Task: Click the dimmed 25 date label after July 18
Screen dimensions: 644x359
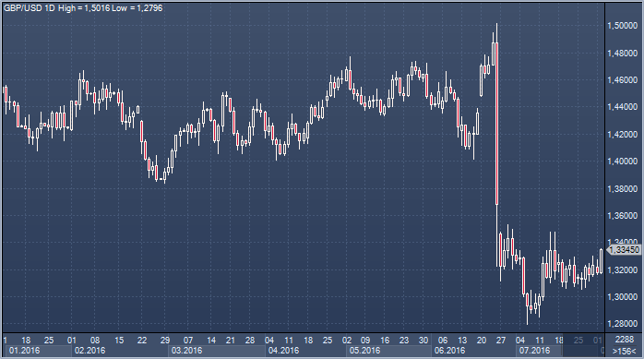Action: coord(578,340)
